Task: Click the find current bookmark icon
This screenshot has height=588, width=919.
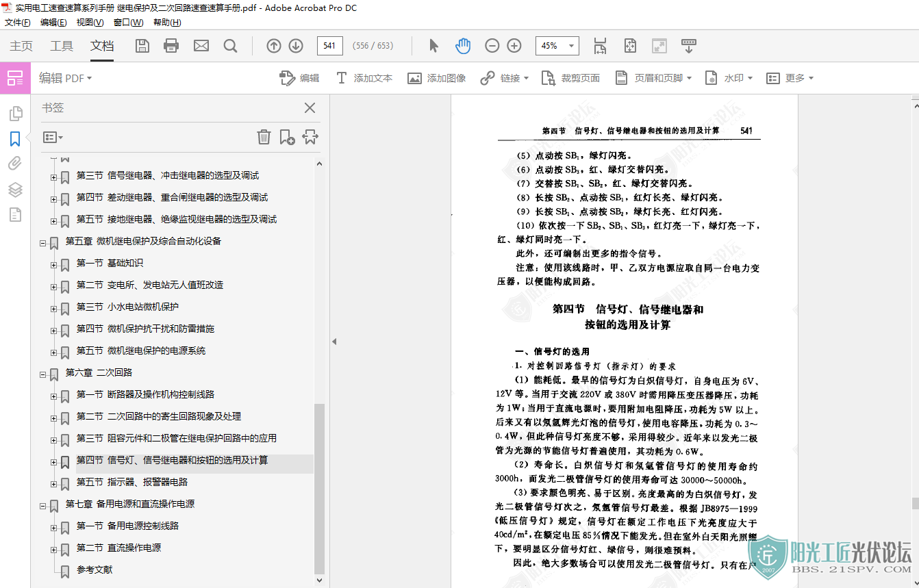Action: (310, 137)
